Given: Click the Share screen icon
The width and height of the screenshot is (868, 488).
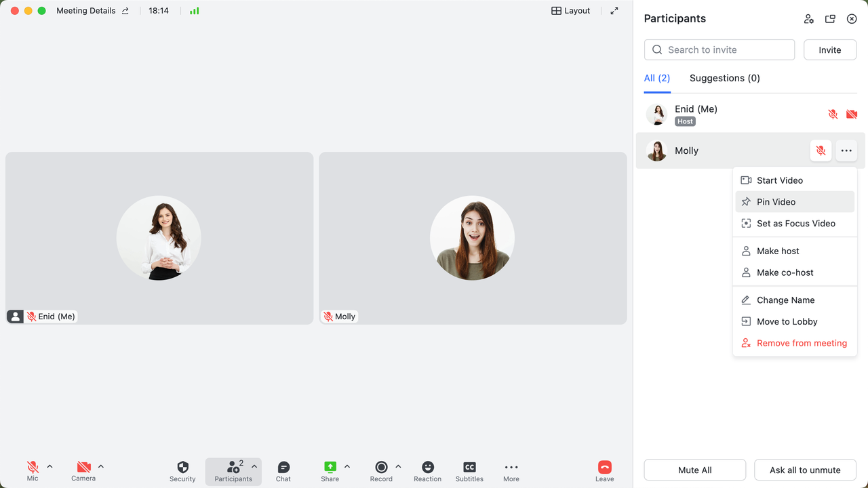Looking at the screenshot, I should click(330, 471).
